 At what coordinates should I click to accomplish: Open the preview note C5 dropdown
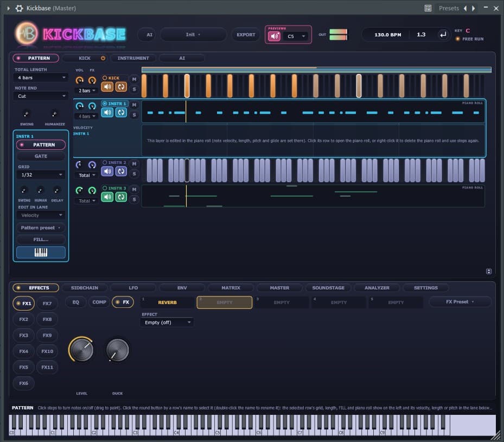point(296,36)
